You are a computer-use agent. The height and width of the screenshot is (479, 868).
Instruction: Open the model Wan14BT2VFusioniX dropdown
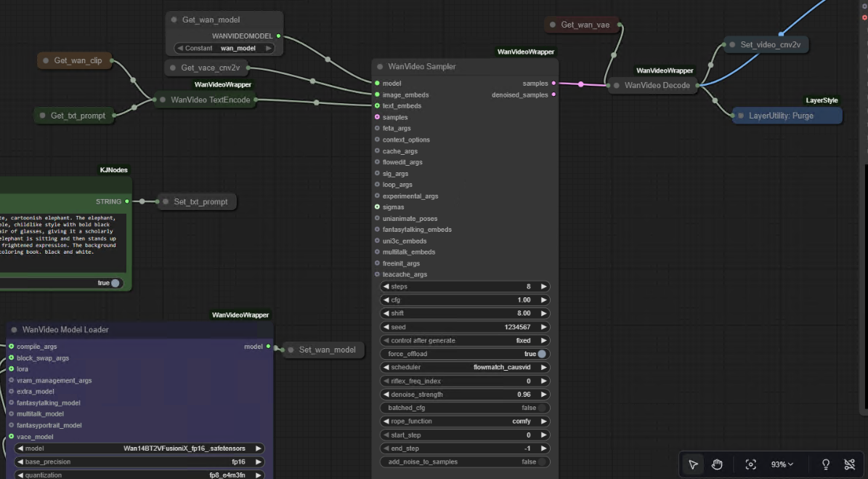[x=139, y=448]
